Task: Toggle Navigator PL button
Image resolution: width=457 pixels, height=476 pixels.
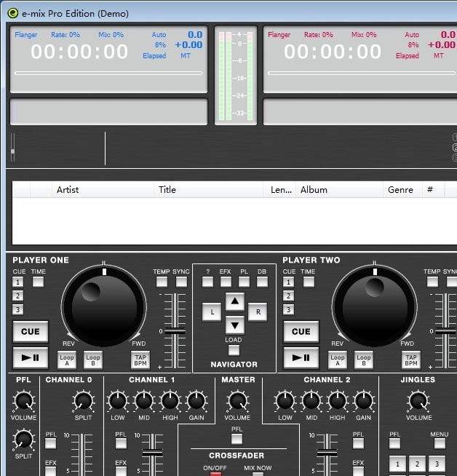Action: pyautogui.click(x=244, y=282)
